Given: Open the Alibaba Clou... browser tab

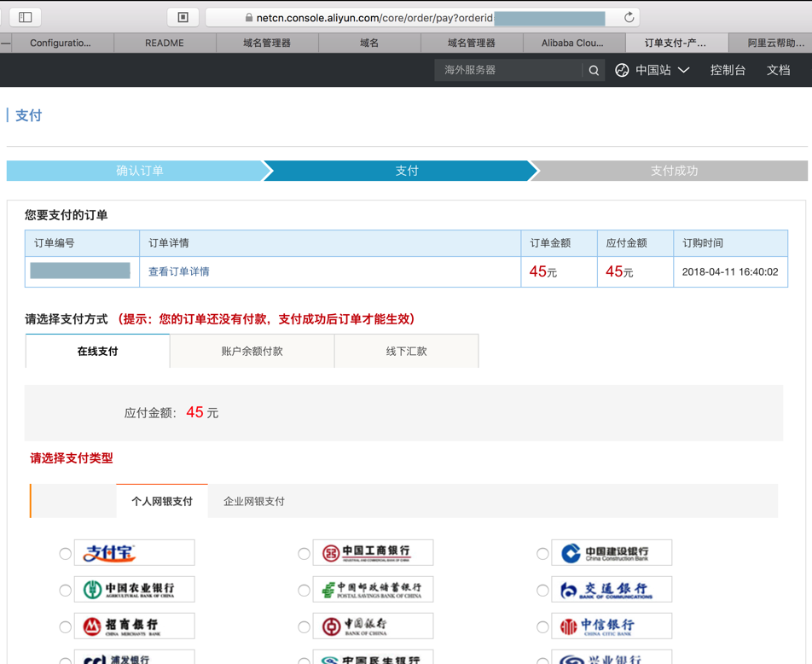Looking at the screenshot, I should coord(572,43).
